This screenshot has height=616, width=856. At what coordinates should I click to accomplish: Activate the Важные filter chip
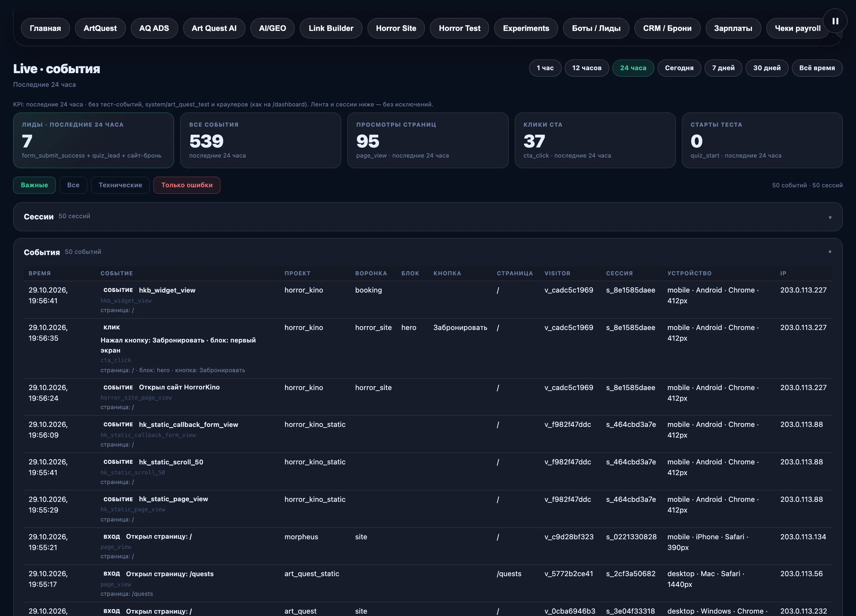[34, 185]
